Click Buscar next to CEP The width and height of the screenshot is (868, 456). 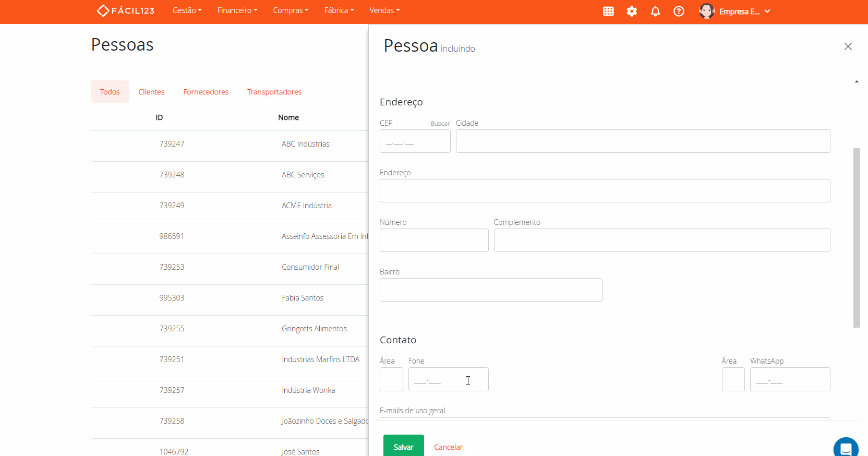pyautogui.click(x=440, y=124)
